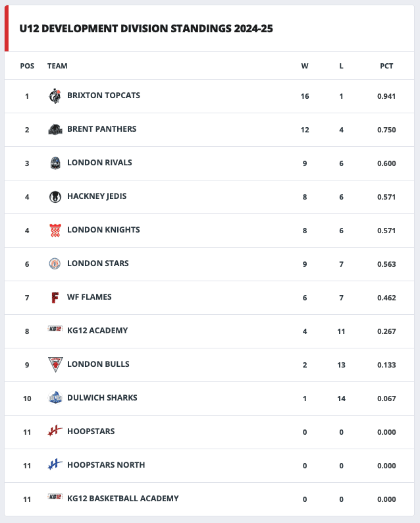420x523 pixels.
Task: Open the KG12 Basketball Academy team link
Action: point(123,499)
